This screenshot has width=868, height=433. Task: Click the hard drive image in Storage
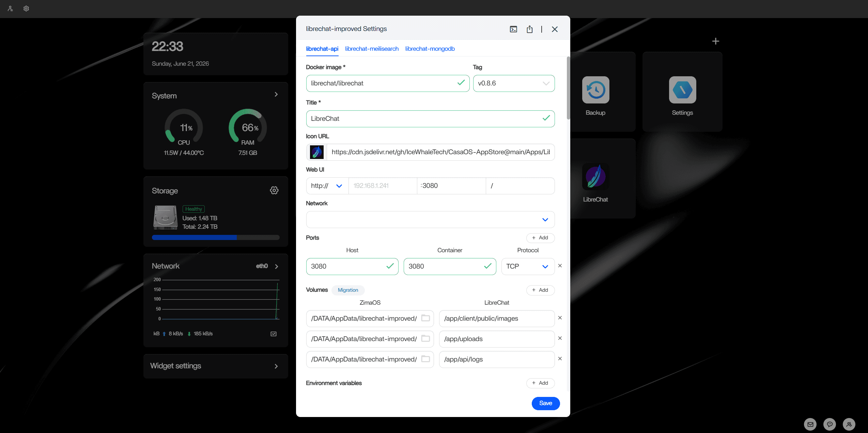pyautogui.click(x=165, y=218)
